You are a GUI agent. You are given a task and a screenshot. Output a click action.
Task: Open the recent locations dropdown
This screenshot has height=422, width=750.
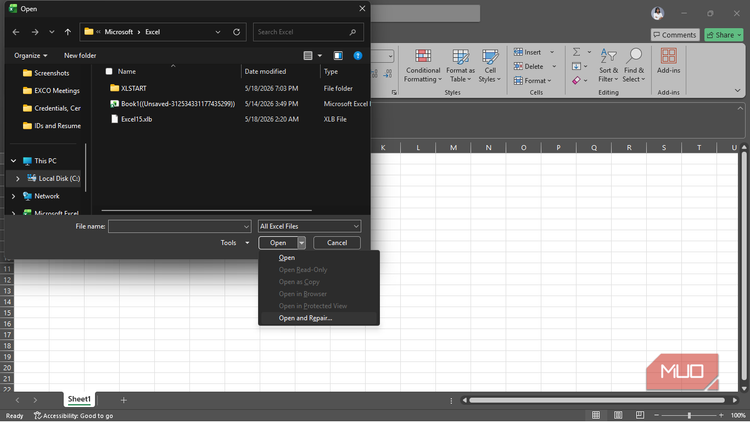51,32
